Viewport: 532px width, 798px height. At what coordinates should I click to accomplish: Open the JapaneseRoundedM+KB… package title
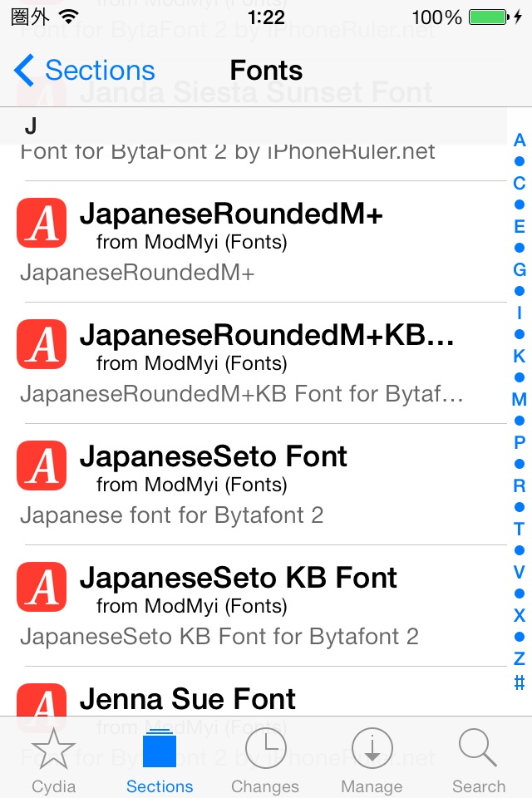pos(267,335)
